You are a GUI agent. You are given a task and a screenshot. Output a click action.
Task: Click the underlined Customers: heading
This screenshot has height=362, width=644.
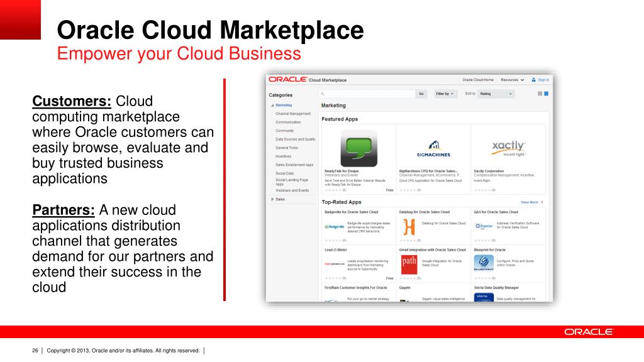(72, 101)
